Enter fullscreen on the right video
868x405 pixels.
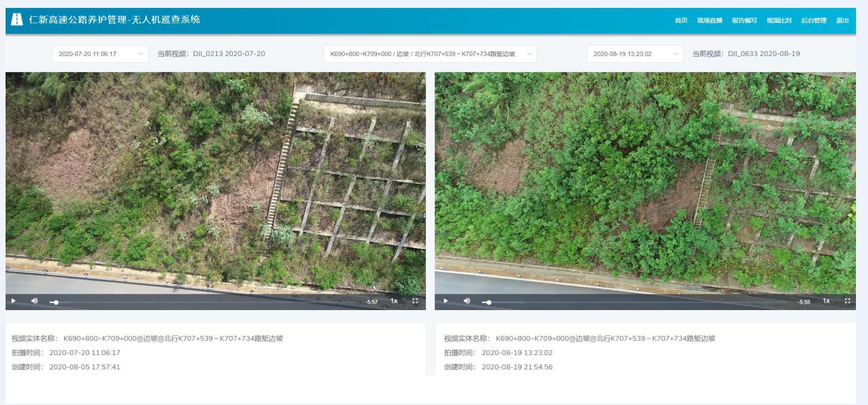847,301
